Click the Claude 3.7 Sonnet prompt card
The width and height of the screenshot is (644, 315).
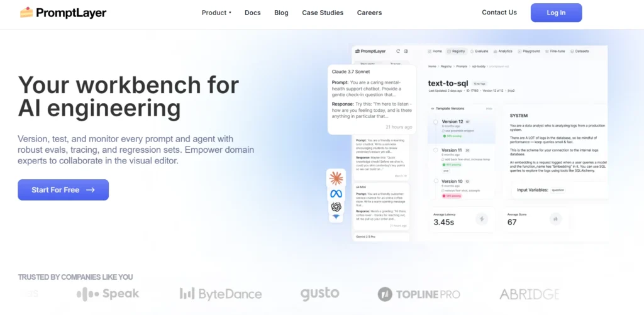click(372, 99)
